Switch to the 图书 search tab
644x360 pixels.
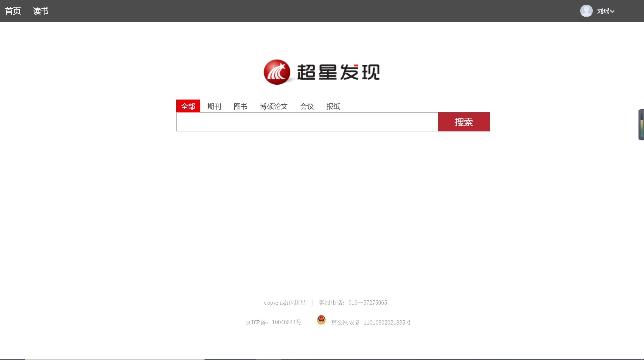pyautogui.click(x=240, y=106)
